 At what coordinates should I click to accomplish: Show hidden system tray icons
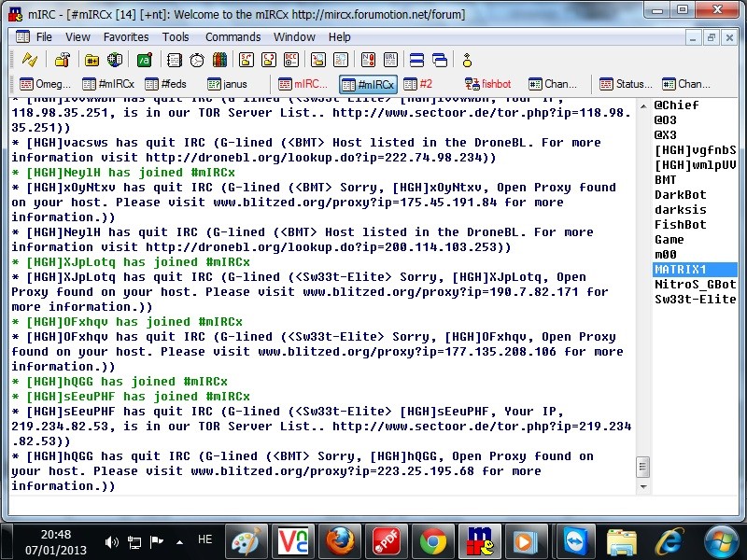pos(179,541)
